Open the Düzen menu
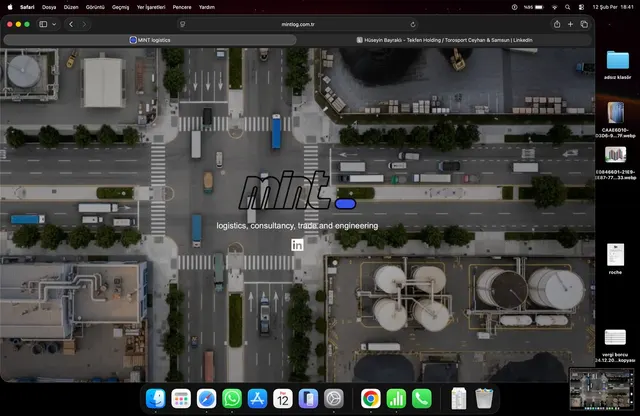 pos(71,7)
